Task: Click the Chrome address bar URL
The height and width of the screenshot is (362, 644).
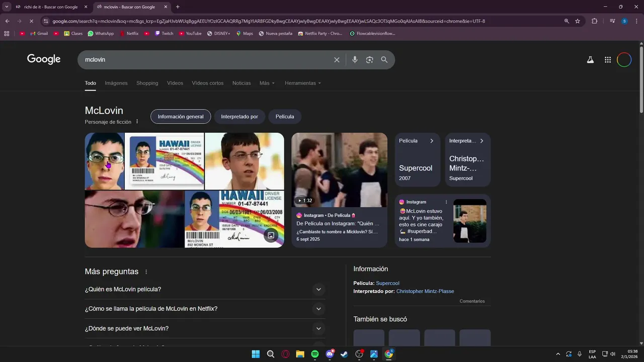Action: (269, 21)
